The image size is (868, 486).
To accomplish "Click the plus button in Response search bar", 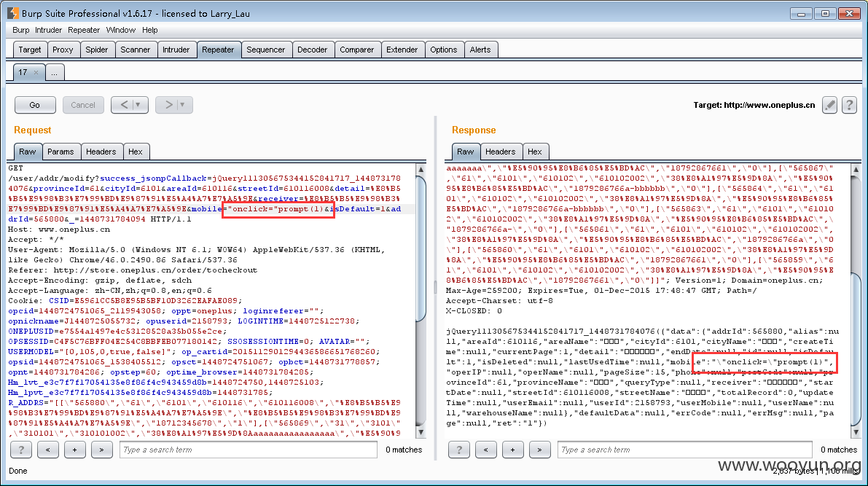I will pos(512,450).
